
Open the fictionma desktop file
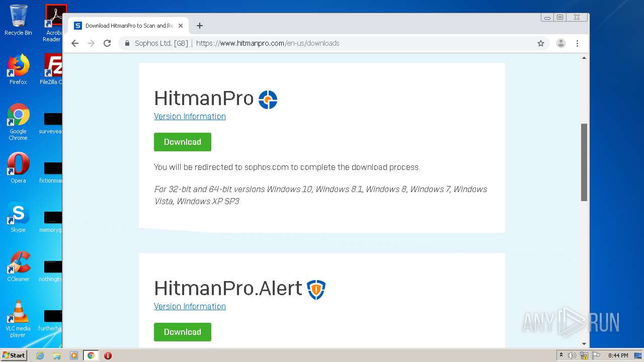click(51, 172)
